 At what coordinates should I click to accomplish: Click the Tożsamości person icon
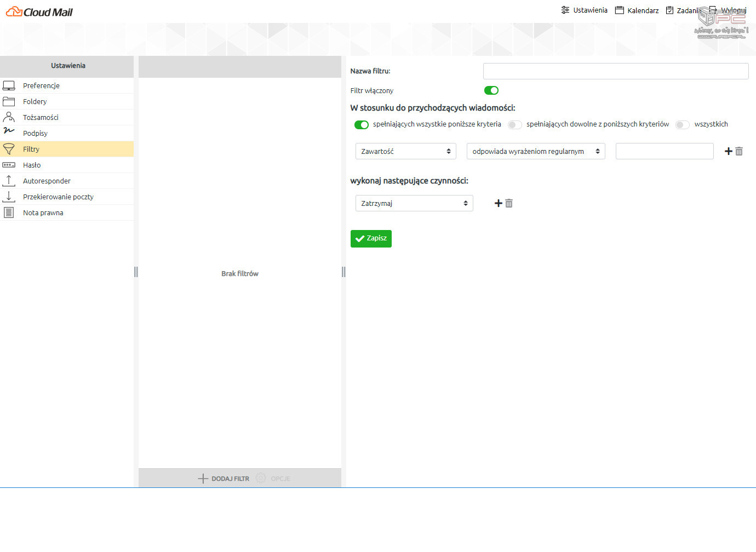[9, 117]
